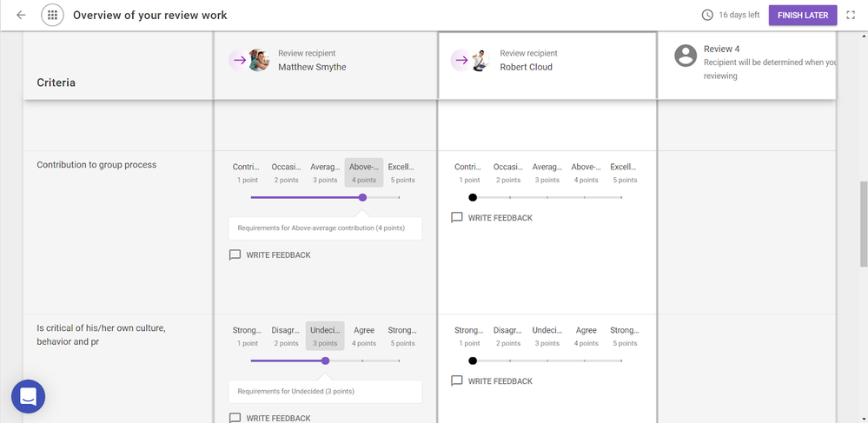Open the apps grid menu icon
Screen dimensions: 868x423
tap(52, 15)
